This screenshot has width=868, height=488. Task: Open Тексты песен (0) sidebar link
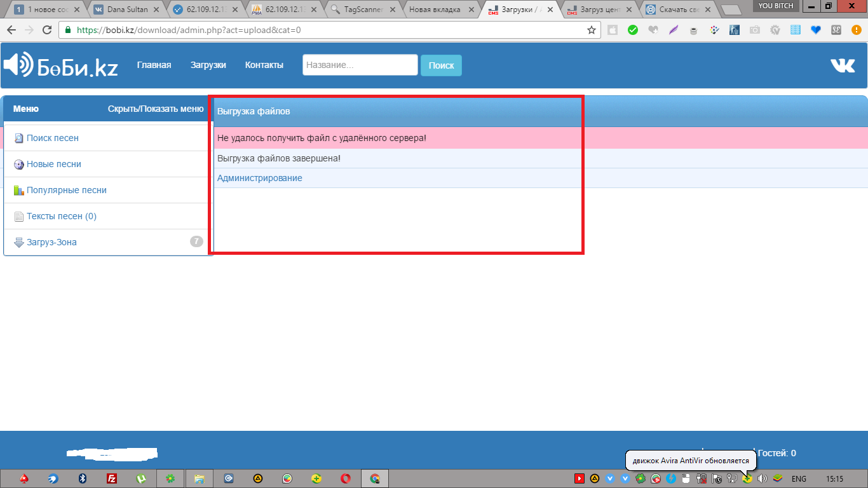tap(62, 216)
